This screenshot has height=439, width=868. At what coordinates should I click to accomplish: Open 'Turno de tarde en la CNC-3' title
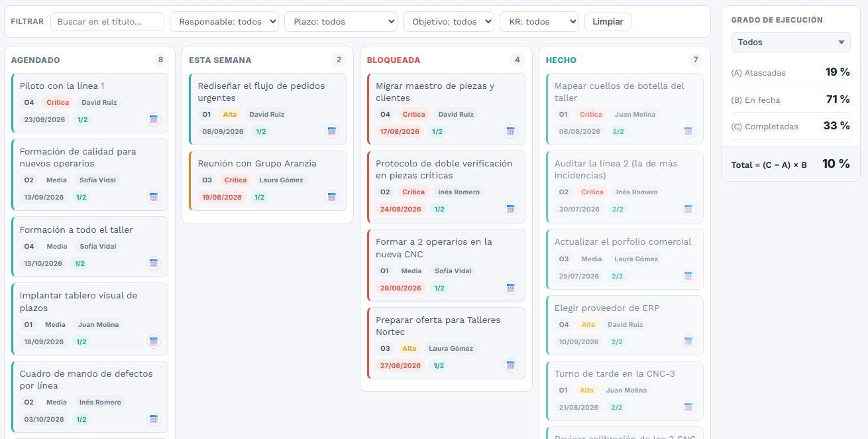point(615,373)
